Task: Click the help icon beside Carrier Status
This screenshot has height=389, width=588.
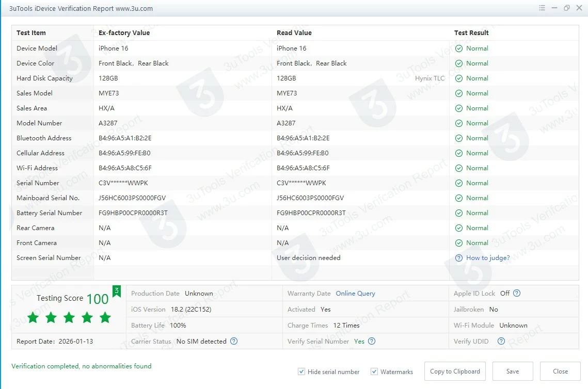Action: tap(234, 341)
